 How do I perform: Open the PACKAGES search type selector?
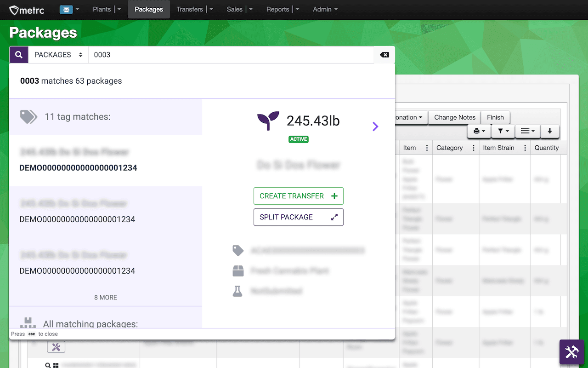[58, 55]
